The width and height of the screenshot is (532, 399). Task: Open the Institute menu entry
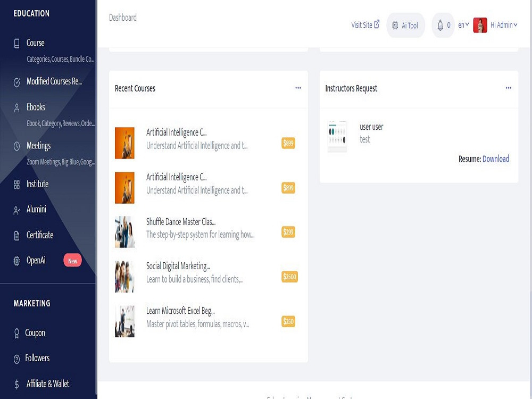pos(37,184)
